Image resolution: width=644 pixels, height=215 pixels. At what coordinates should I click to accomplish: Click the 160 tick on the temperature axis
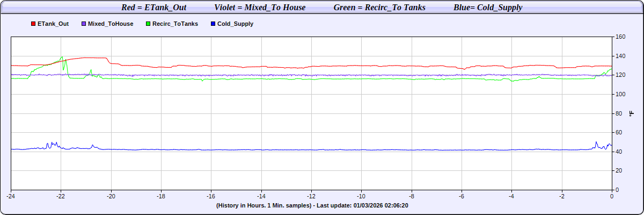(x=620, y=37)
